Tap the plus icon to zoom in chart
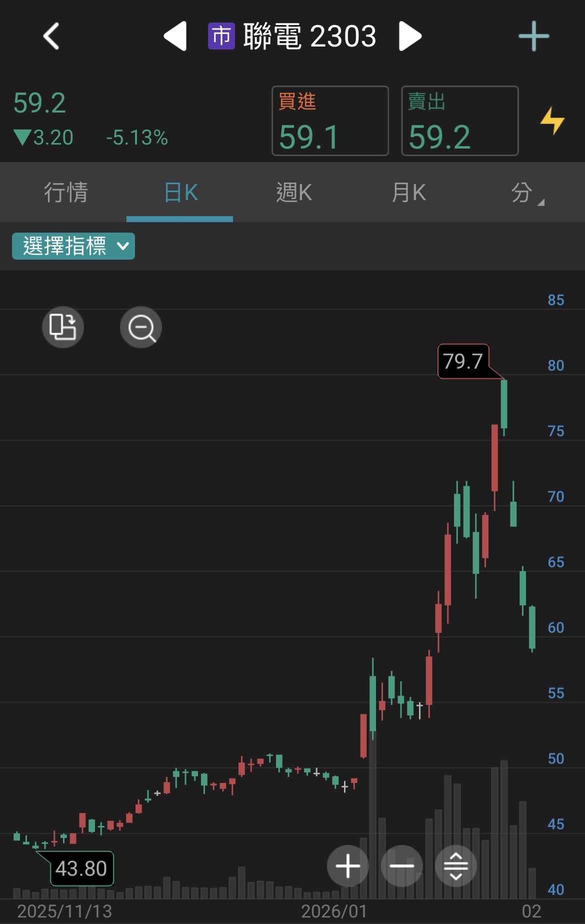 (347, 865)
